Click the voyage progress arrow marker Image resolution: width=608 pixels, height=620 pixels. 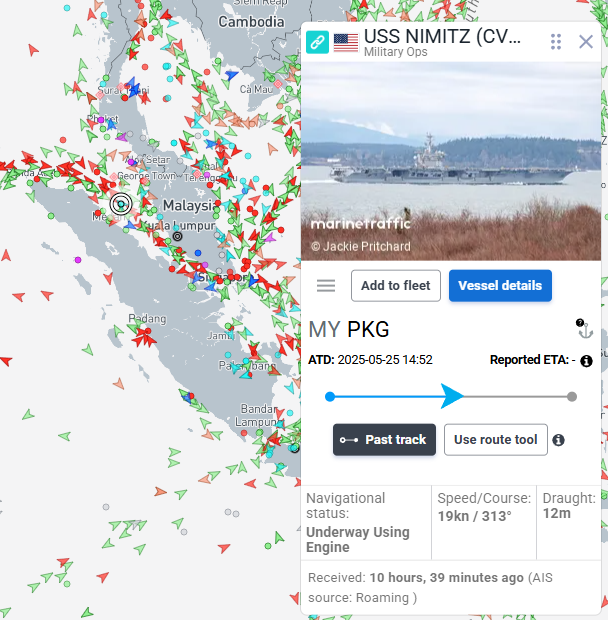pos(452,396)
